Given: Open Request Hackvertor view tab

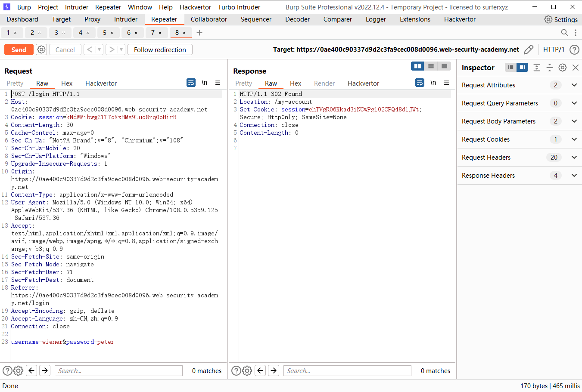Looking at the screenshot, I should coord(101,83).
